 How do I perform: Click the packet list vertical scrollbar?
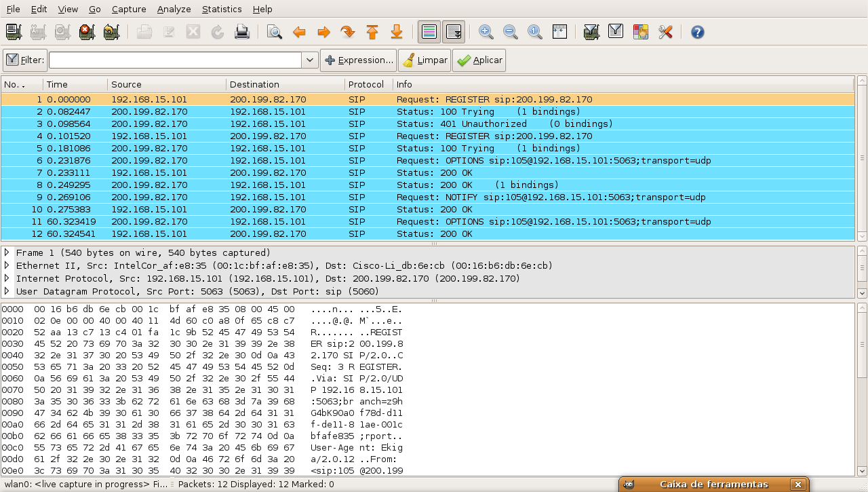pos(862,158)
